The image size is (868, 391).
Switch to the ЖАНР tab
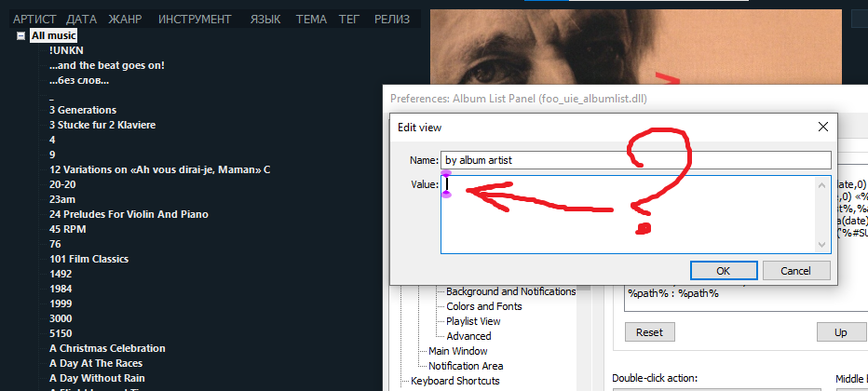click(125, 20)
